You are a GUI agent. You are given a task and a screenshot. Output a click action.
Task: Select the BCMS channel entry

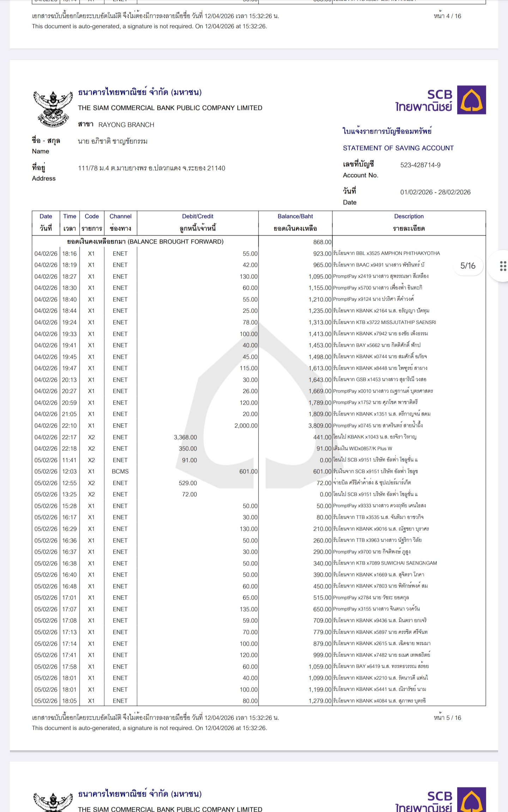[120, 472]
